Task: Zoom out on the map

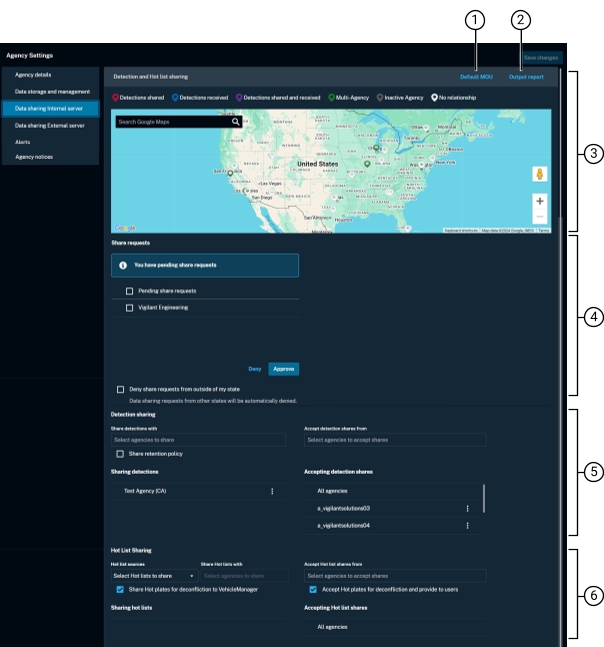Action: pyautogui.click(x=540, y=216)
